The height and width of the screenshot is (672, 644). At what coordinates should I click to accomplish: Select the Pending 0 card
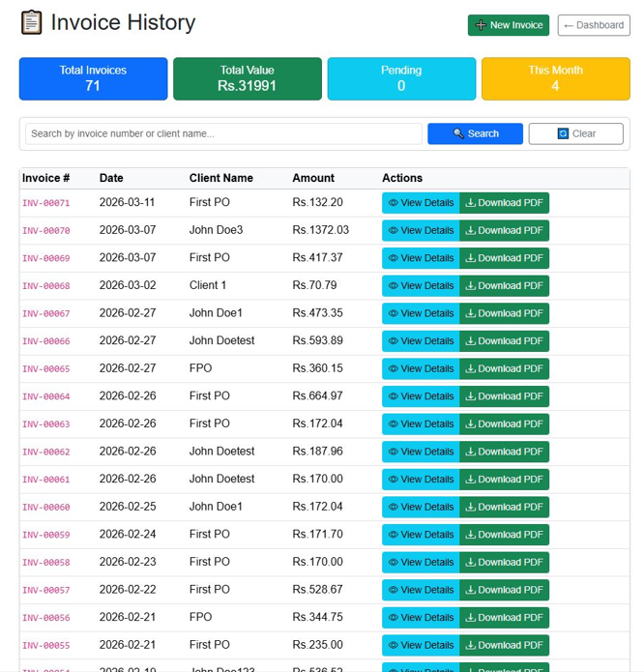401,79
